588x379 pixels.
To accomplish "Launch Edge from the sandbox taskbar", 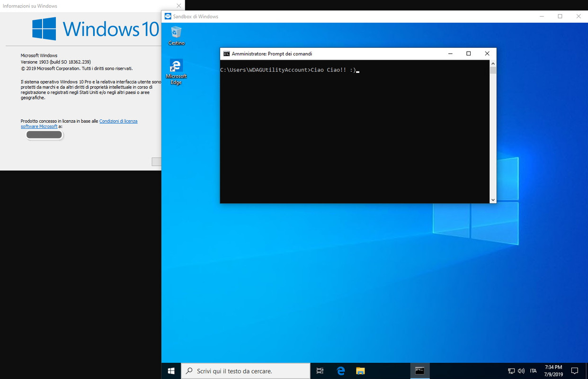I will click(340, 371).
